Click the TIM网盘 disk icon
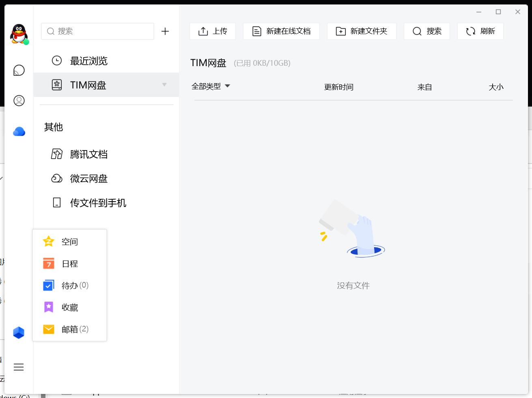This screenshot has width=532, height=398. [57, 85]
